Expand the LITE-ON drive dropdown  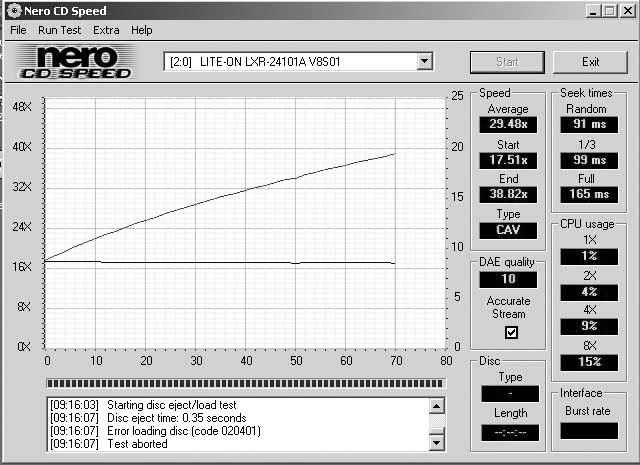pos(425,62)
